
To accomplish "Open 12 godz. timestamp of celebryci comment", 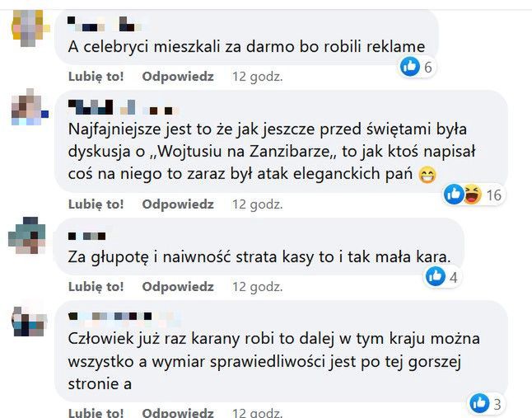I will pos(257,77).
